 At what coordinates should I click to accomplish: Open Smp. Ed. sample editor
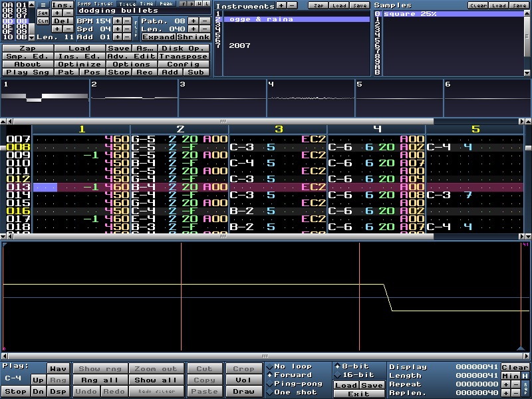tap(27, 57)
